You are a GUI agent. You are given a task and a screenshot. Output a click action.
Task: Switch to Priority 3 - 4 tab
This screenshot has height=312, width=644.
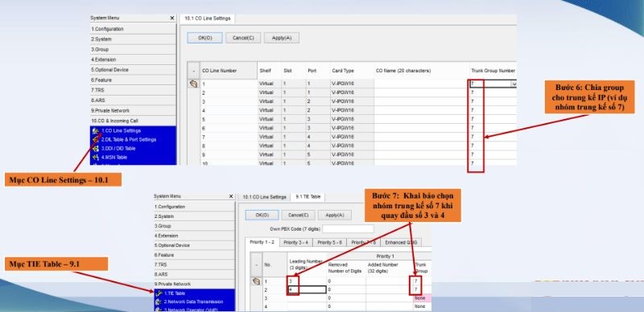coord(295,243)
